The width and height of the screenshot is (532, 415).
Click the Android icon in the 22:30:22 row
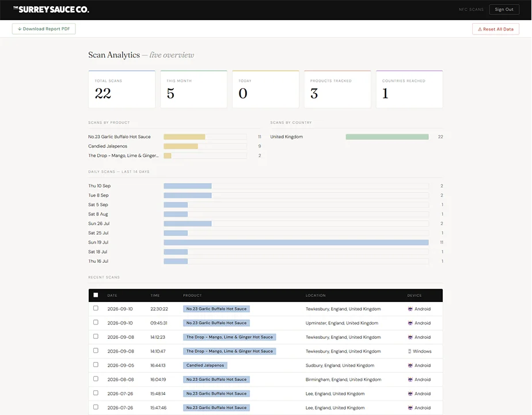[x=410, y=309]
